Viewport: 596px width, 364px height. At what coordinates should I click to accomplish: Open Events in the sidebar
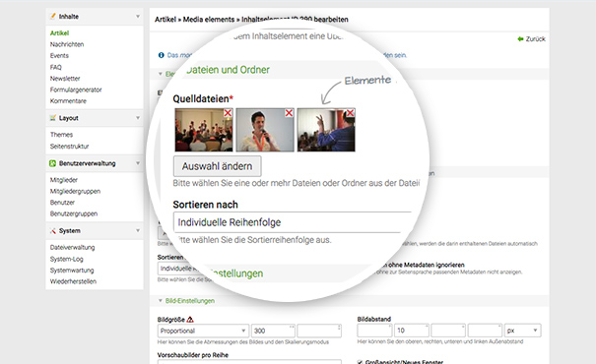click(x=59, y=55)
